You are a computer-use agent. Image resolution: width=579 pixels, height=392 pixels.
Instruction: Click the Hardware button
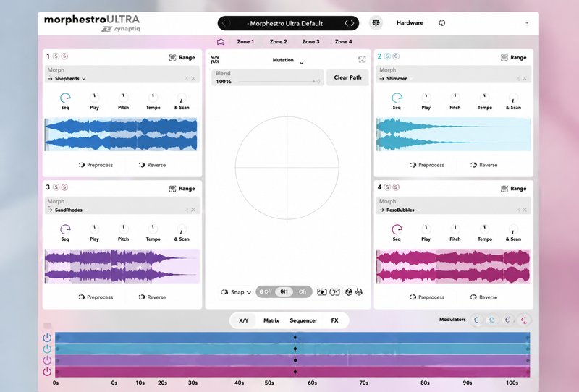click(x=410, y=23)
